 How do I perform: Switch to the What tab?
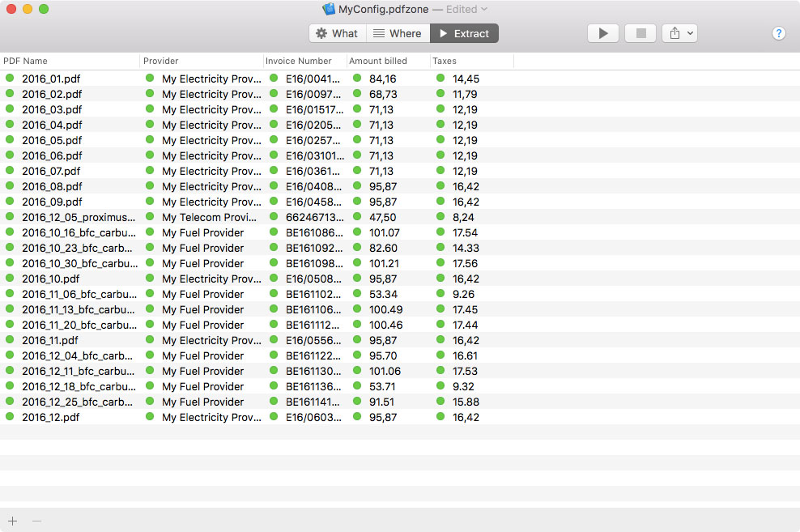[x=337, y=33]
